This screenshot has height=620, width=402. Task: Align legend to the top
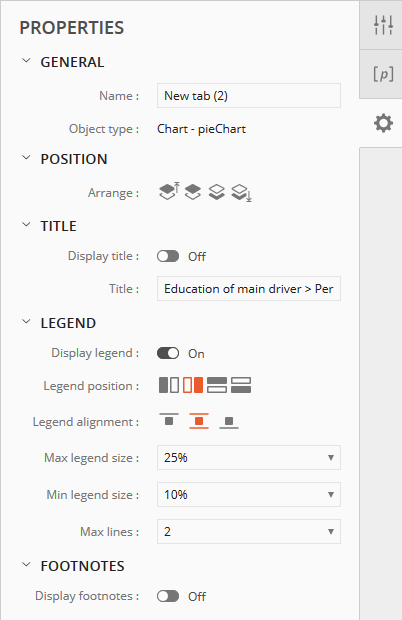click(x=169, y=421)
